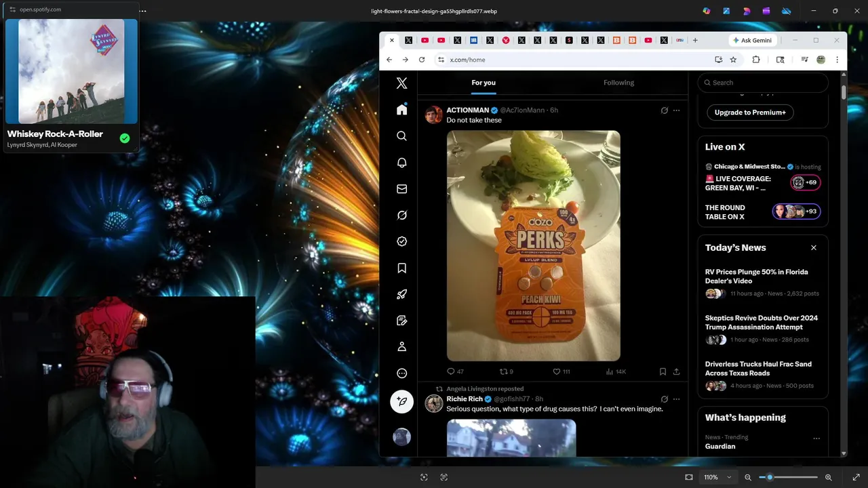The image size is (868, 488).
Task: Click zoom out magnifier in photo viewer
Action: tap(748, 477)
